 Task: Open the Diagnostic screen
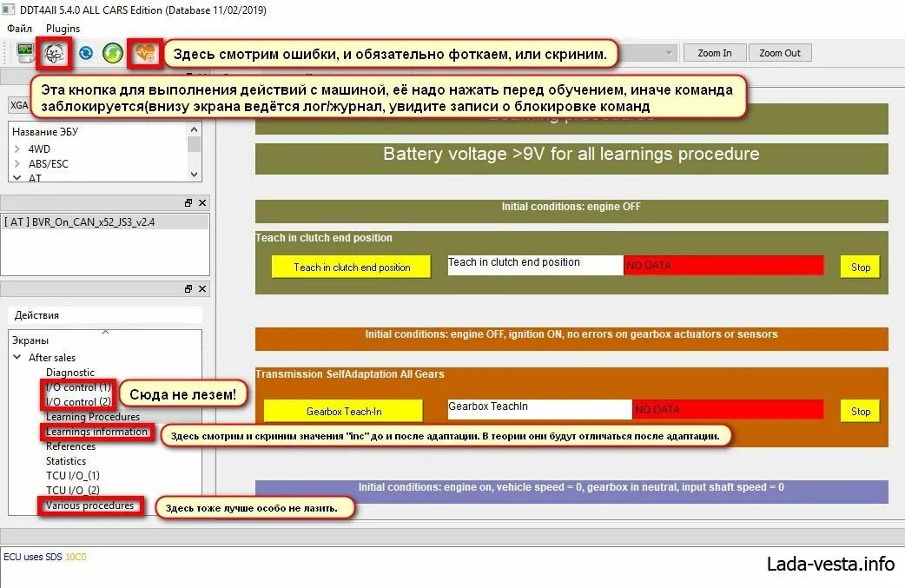point(69,373)
